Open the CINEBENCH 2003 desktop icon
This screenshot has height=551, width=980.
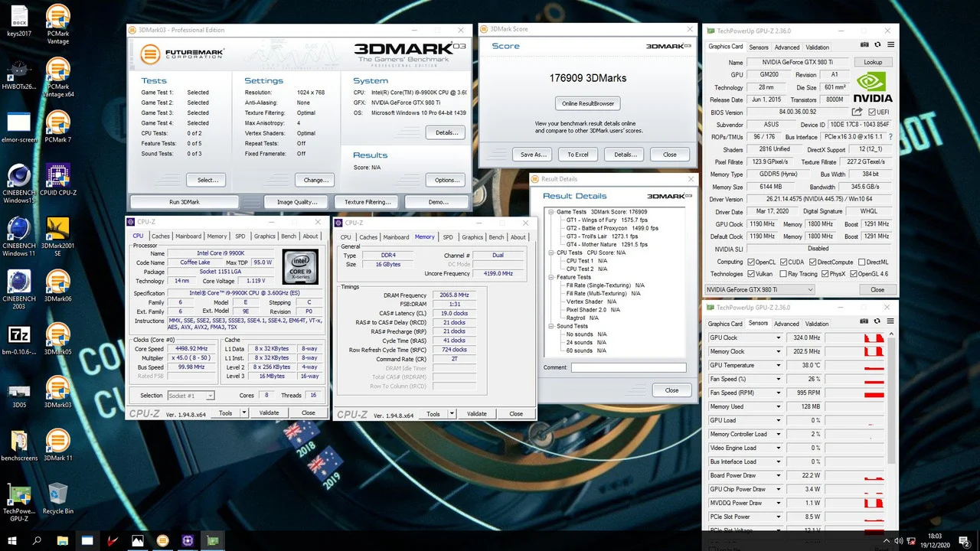coord(18,289)
